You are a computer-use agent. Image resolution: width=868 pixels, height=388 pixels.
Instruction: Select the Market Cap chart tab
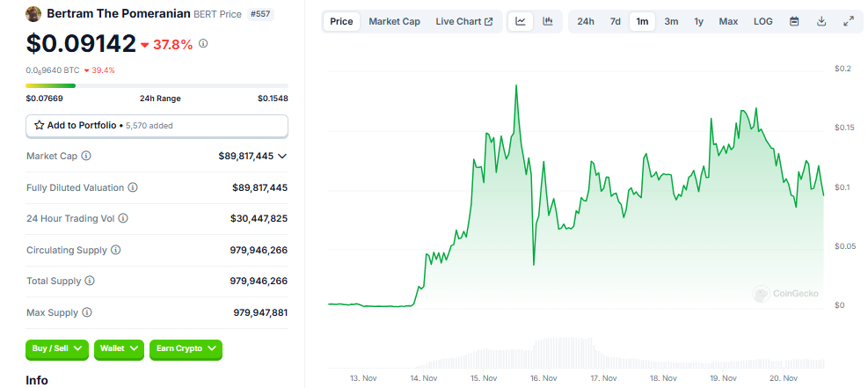point(395,22)
